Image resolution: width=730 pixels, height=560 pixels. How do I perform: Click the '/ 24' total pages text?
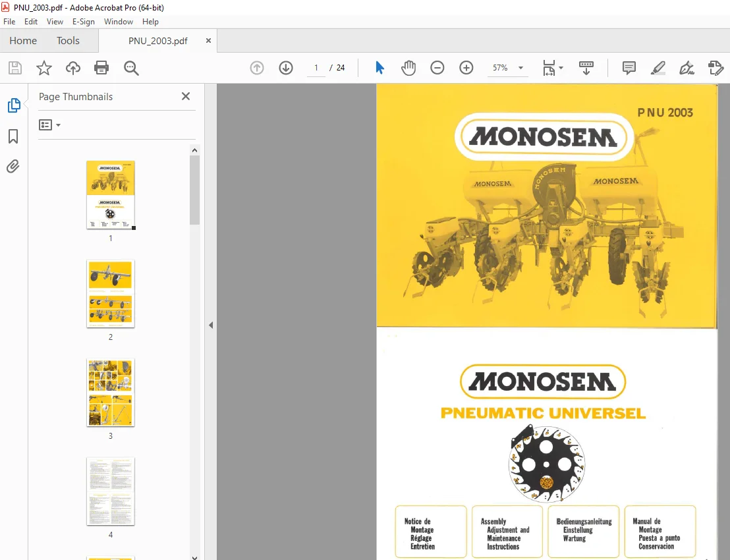pos(337,68)
